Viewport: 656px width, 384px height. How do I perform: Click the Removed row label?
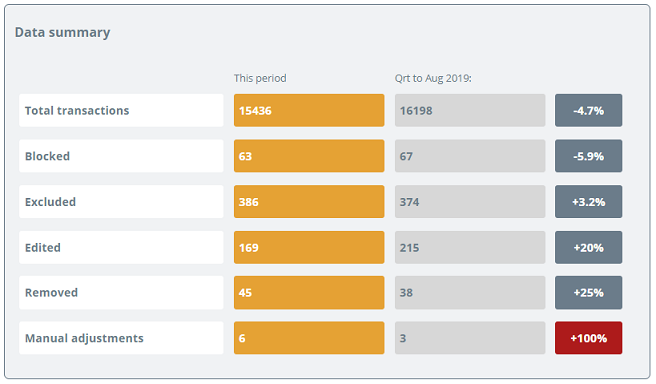tap(121, 293)
